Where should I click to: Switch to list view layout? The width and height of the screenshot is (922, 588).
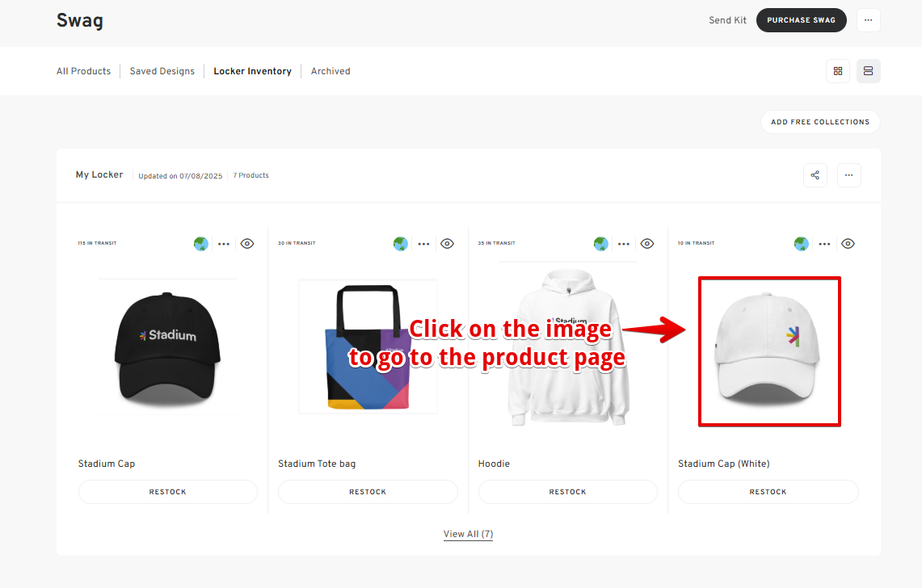pos(868,71)
